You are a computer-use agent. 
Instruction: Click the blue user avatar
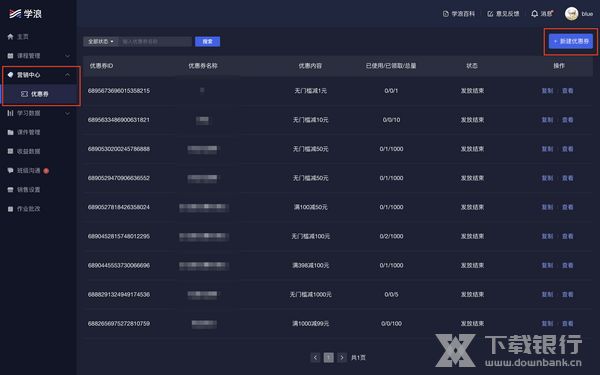pyautogui.click(x=572, y=14)
